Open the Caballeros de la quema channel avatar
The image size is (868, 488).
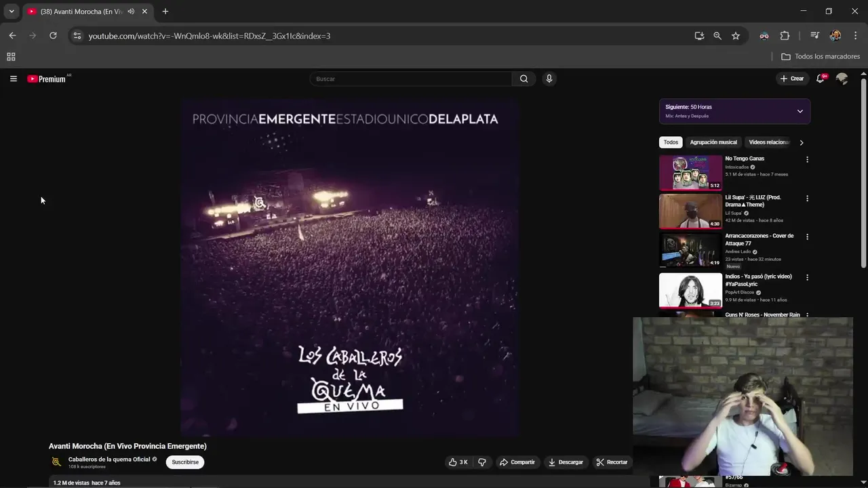[x=56, y=462]
